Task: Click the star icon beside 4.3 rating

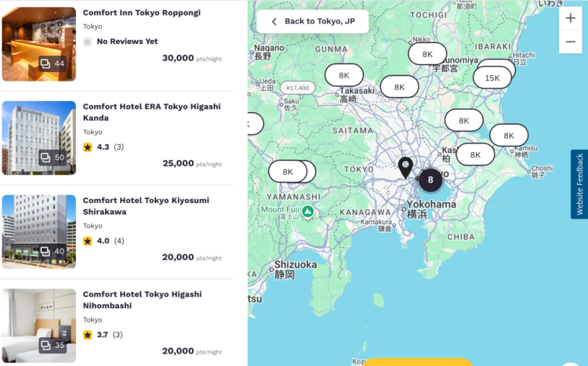Action: click(x=88, y=147)
